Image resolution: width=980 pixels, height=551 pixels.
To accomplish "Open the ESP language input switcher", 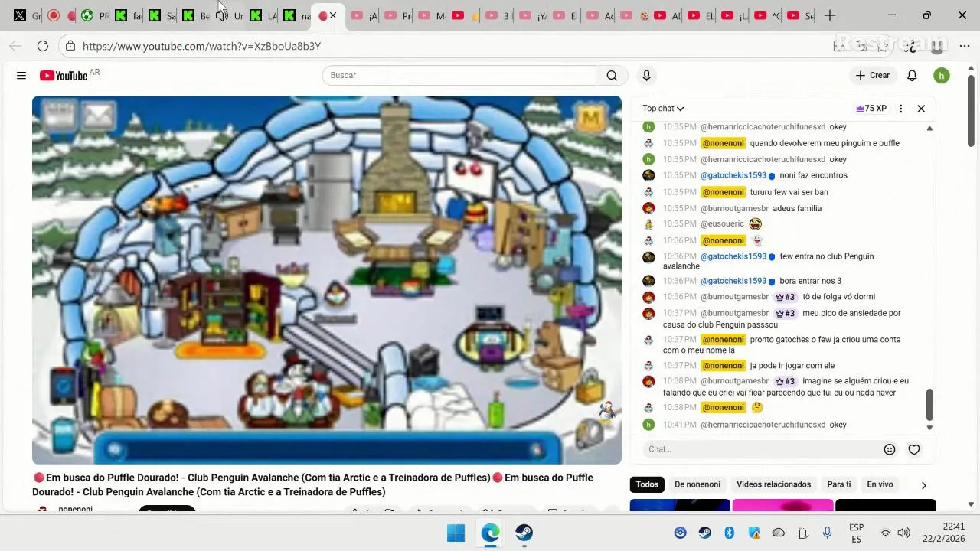I will (857, 533).
